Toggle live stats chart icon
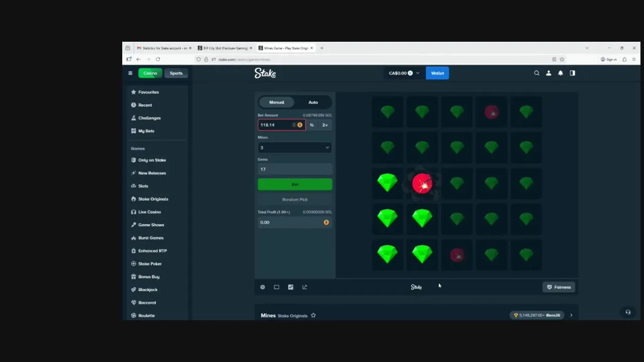 tap(291, 287)
